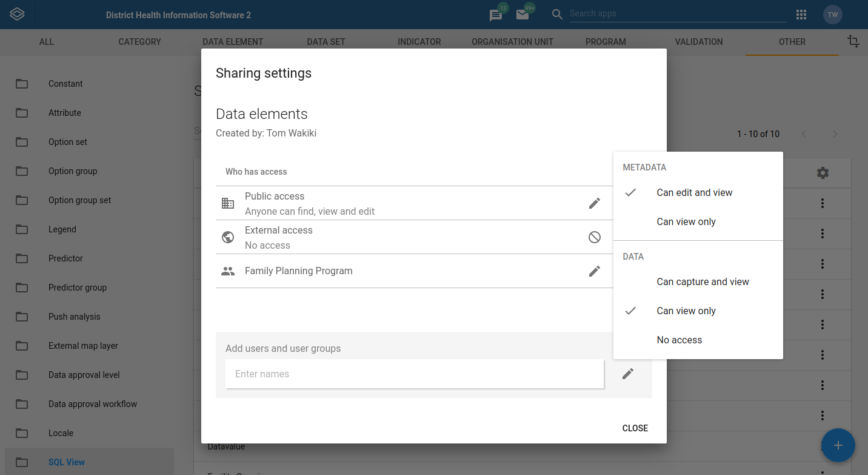Open the mail inbox icon
Viewport: 868px width, 475px height.
tap(522, 15)
